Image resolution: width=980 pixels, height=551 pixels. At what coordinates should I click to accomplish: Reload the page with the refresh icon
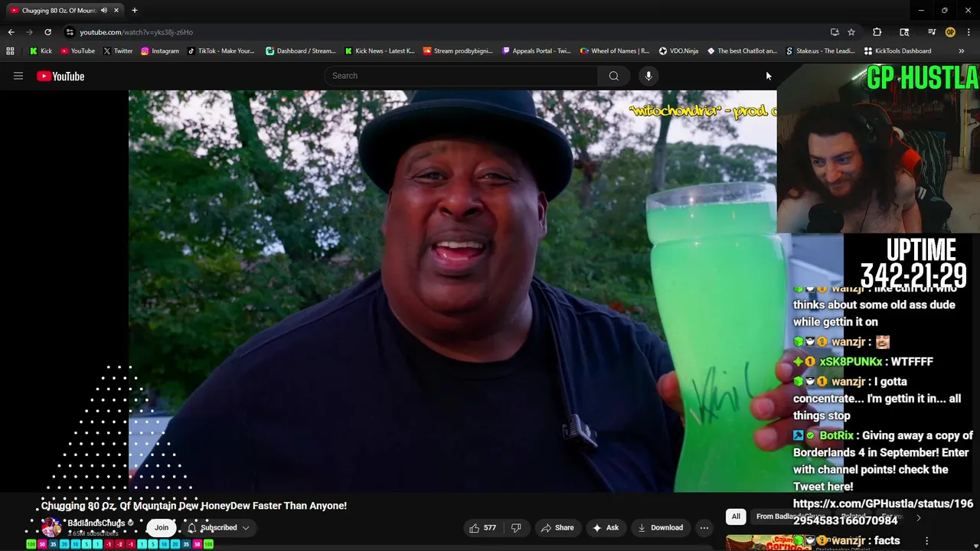tap(47, 32)
